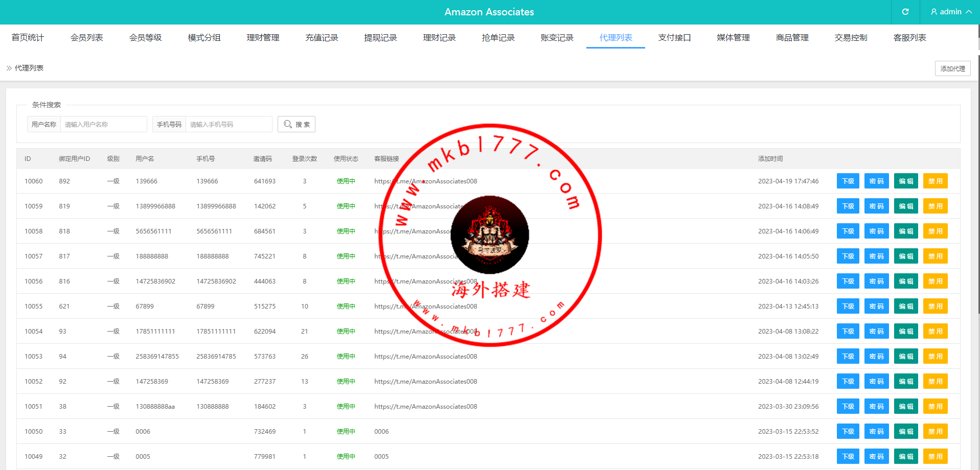Click the refresh icon in top bar

[905, 12]
